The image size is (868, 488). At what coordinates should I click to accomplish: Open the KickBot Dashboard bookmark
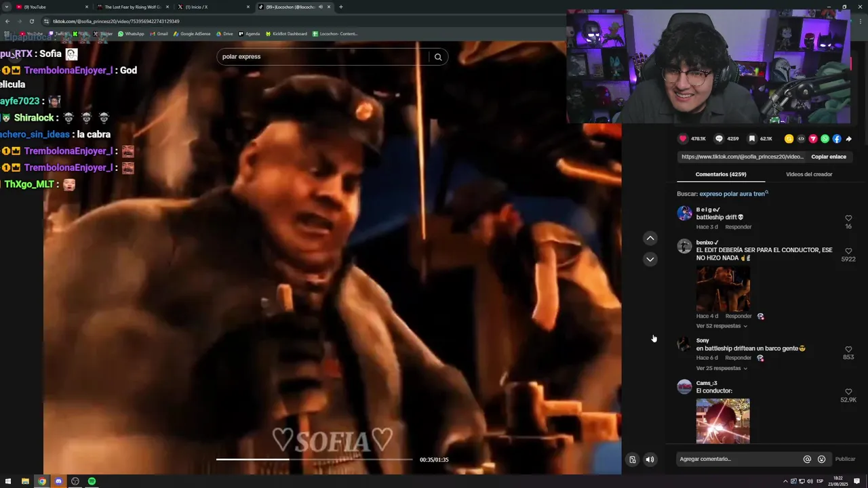pos(286,33)
